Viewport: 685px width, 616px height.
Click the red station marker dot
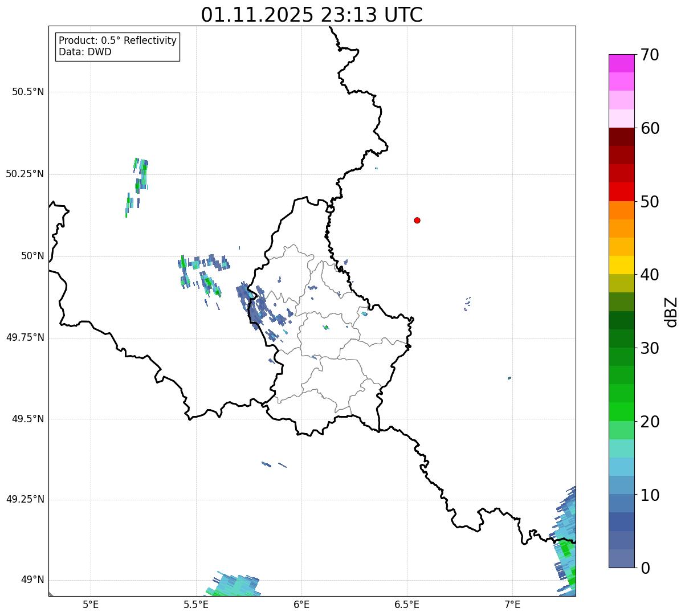click(417, 220)
